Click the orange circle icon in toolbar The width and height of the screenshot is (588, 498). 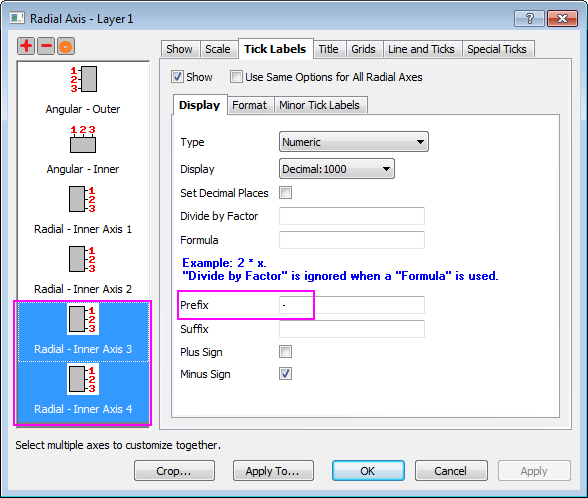66,46
